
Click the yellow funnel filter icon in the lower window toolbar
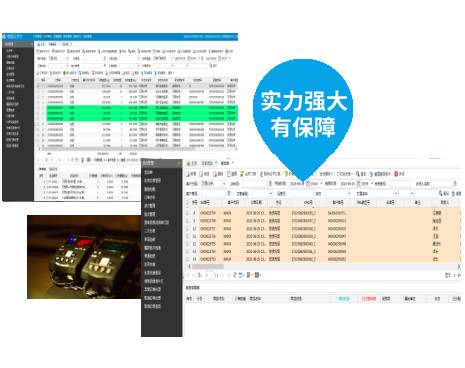click(242, 174)
